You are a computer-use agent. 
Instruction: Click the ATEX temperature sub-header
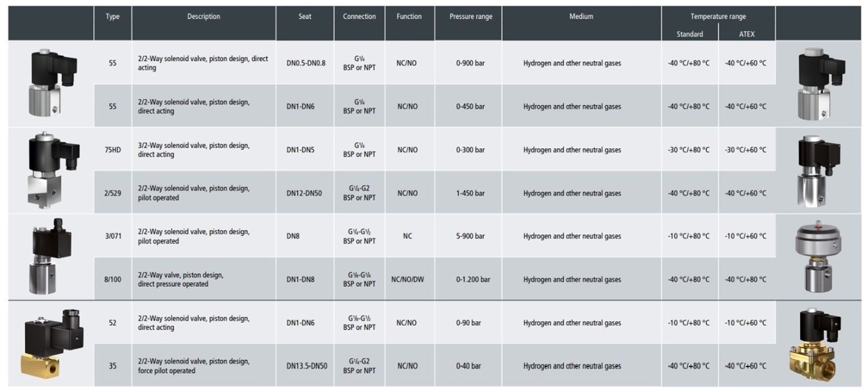tap(746, 34)
